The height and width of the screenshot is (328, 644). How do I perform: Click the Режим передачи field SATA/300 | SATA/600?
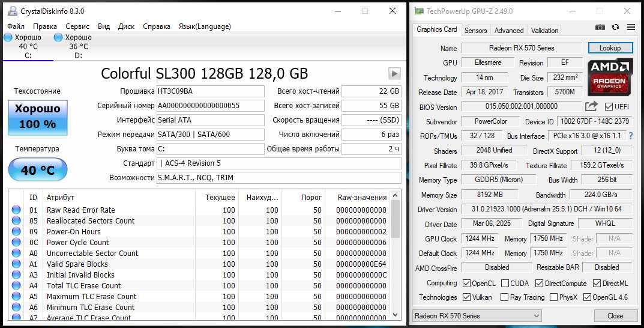tap(211, 135)
